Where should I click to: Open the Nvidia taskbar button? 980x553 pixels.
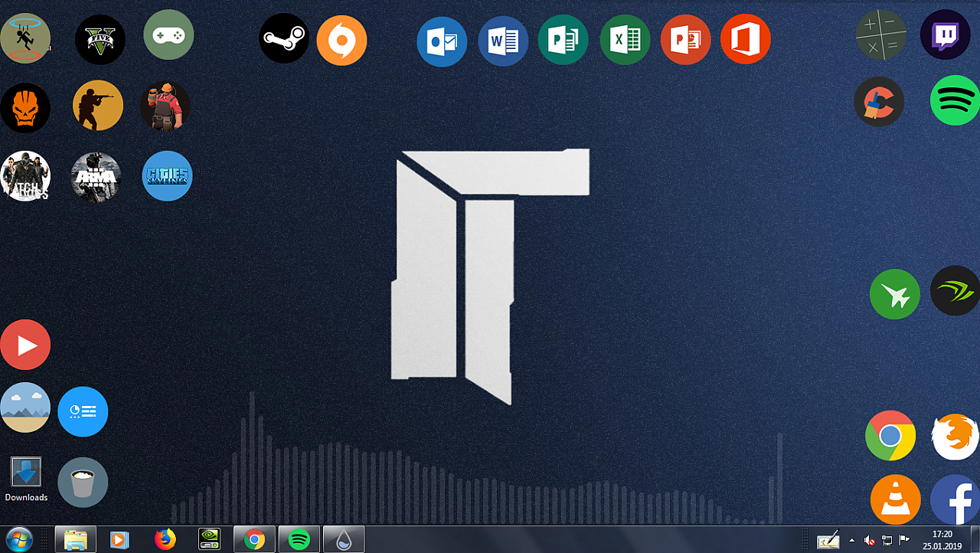tap(209, 539)
